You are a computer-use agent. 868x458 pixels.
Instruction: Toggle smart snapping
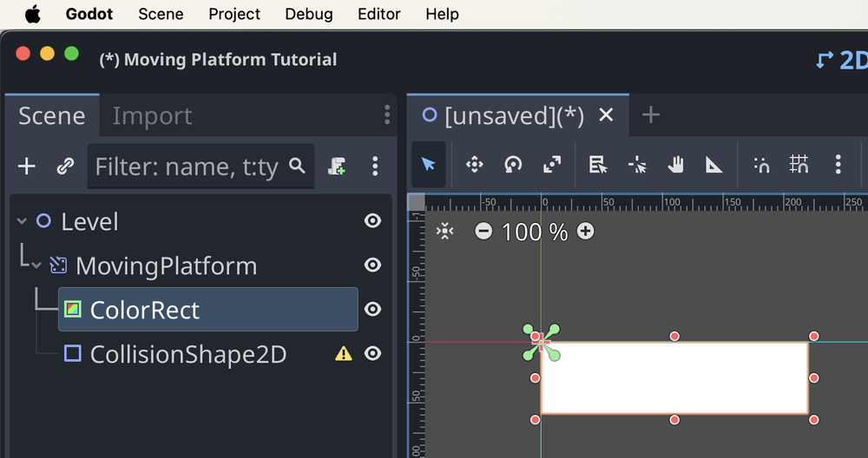(761, 164)
